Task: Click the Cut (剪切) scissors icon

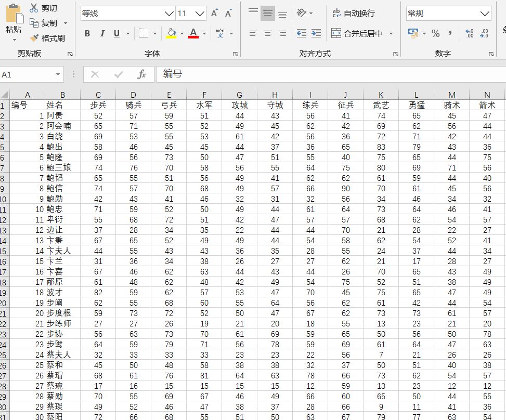Action: (34, 8)
